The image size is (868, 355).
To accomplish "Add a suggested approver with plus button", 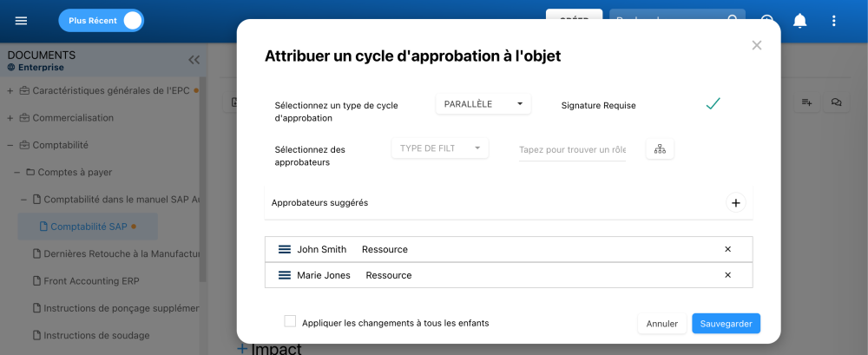I will 736,203.
